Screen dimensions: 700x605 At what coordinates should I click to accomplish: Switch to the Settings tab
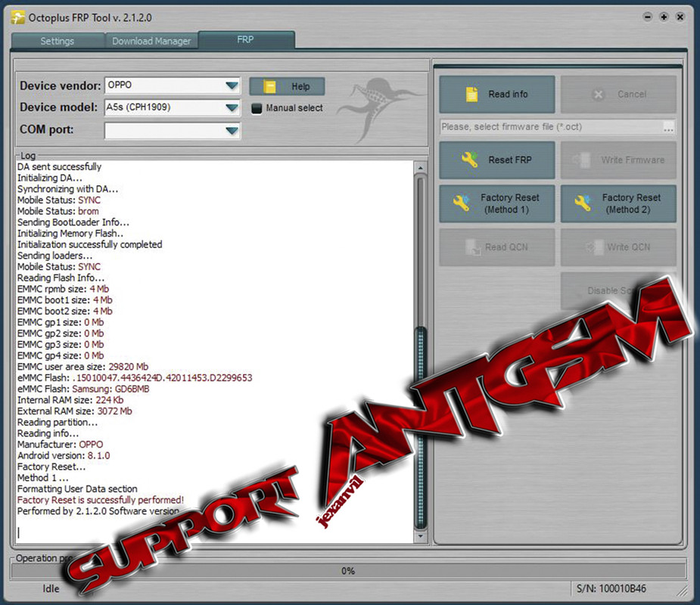[x=58, y=41]
